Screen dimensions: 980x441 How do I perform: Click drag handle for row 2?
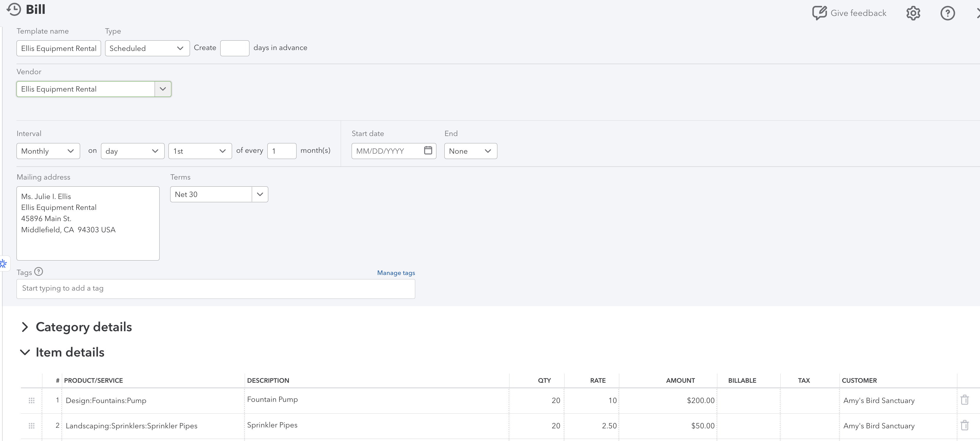[x=32, y=426]
